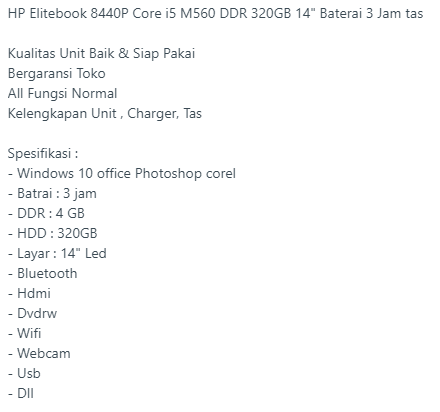Click the Windows 10 office Photoshop corel line
Viewport: 440px width, 412px height.
tap(122, 174)
